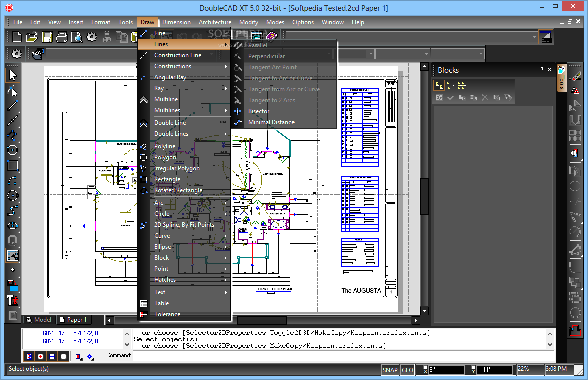
Task: Click the Cut scissors icon
Action: point(107,37)
